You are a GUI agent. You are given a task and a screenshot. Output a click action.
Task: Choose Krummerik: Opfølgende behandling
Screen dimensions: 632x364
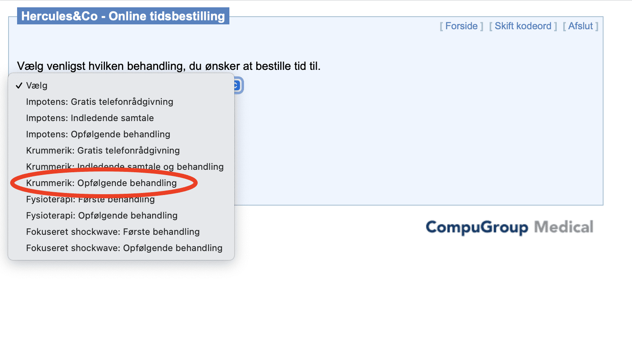pos(121,183)
